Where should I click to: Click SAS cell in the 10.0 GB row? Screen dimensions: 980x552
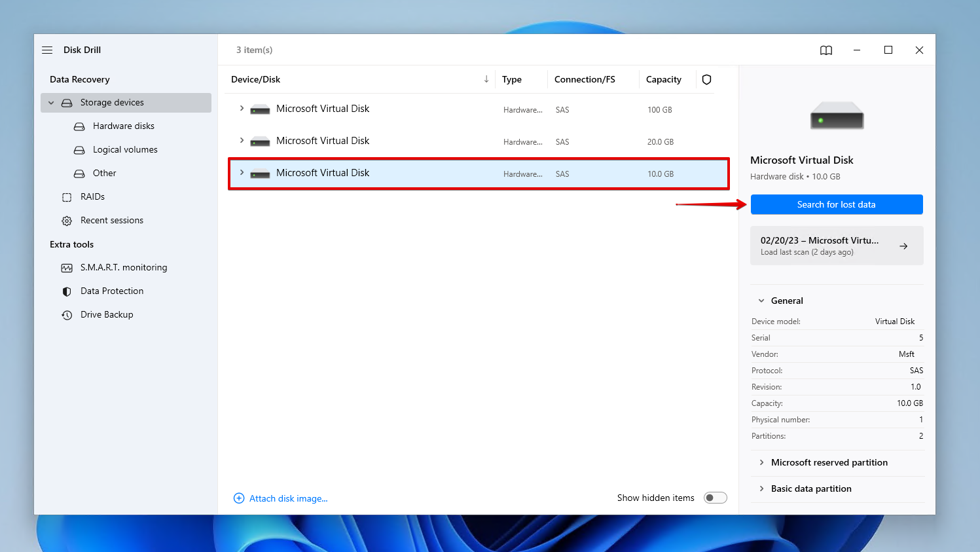[562, 174]
